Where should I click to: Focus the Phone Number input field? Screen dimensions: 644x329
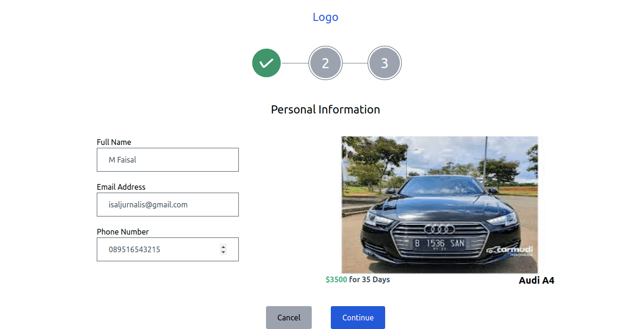coord(168,249)
